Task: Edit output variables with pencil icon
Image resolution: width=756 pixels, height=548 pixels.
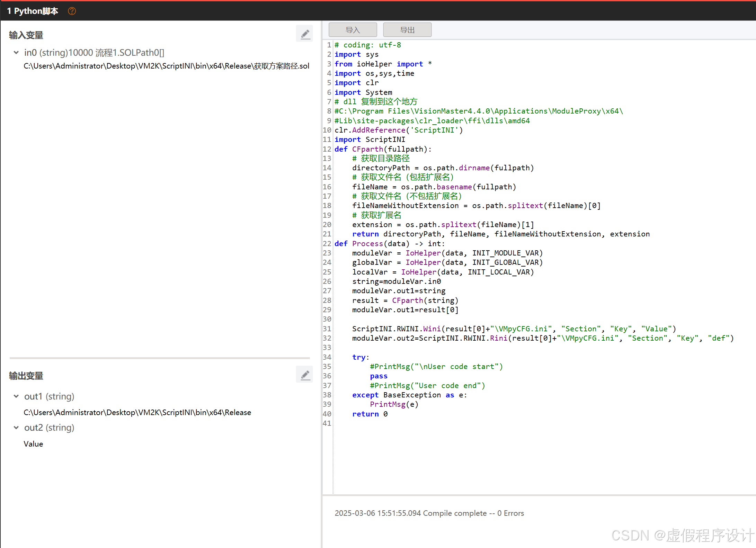Action: pyautogui.click(x=304, y=375)
